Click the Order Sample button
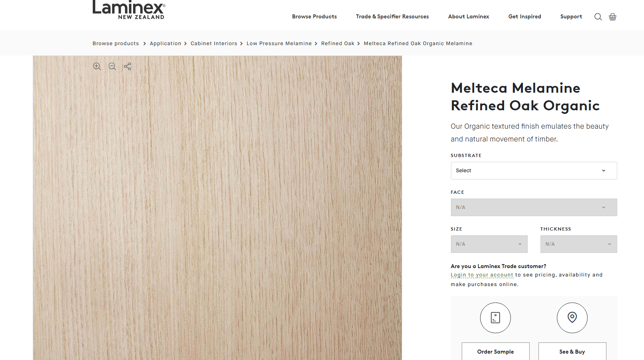644x360 pixels. tap(495, 351)
